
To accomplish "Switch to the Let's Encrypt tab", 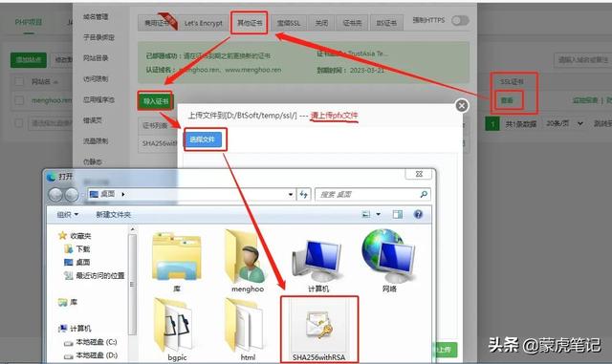I will click(203, 24).
